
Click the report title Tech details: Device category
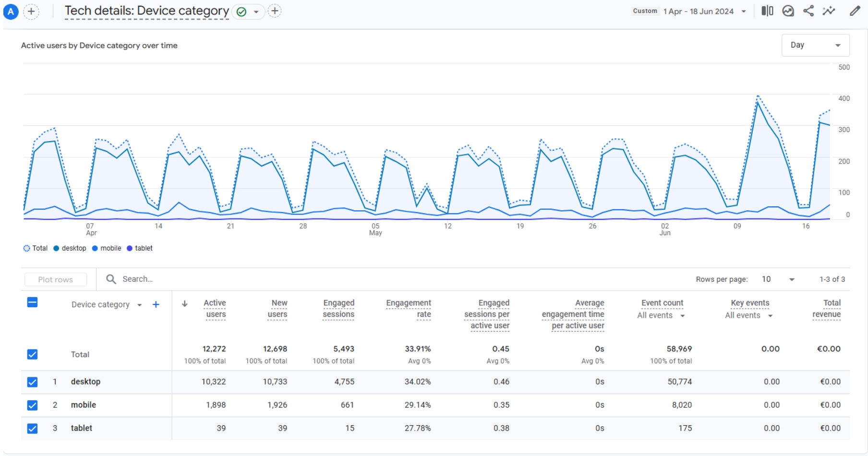tap(147, 11)
